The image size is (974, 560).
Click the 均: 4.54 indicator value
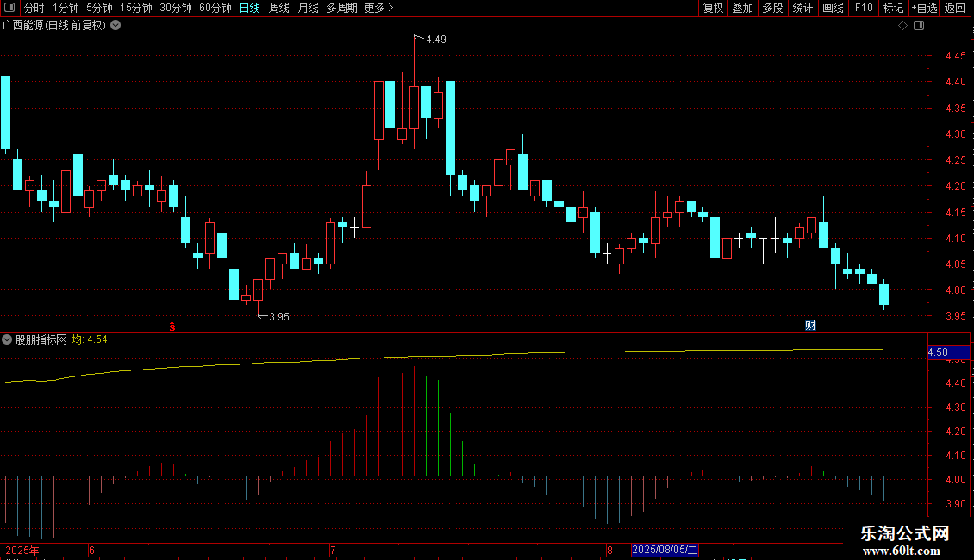click(89, 339)
